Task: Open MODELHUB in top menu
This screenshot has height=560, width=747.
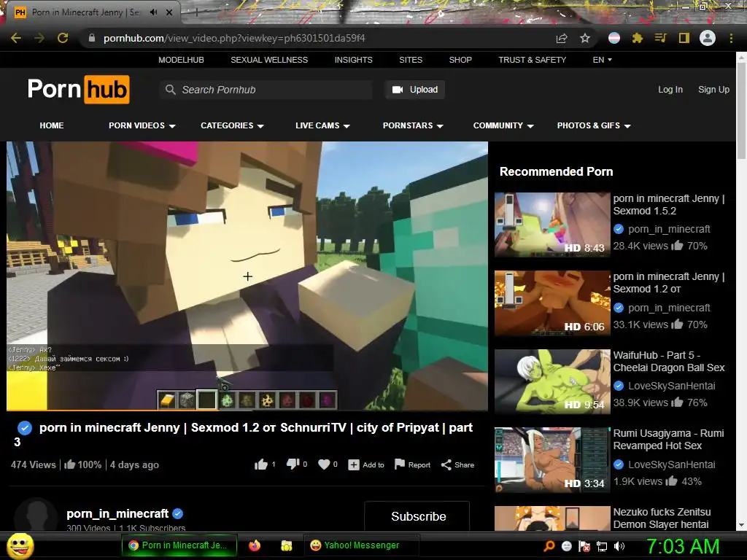Action: click(181, 60)
